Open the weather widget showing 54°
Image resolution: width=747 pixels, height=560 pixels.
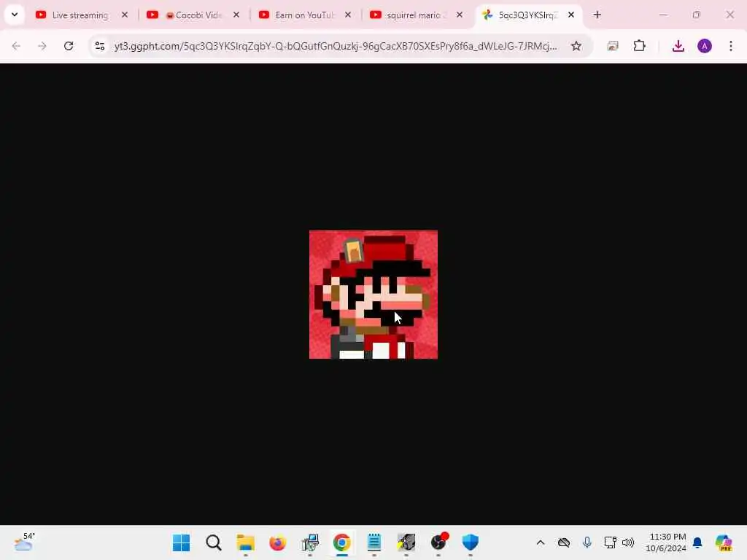tap(24, 542)
